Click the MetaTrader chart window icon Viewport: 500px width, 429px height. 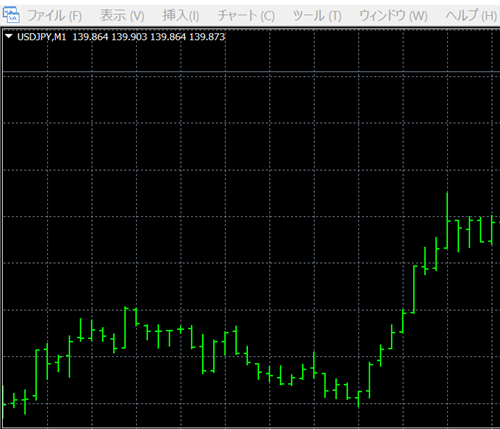(x=11, y=15)
